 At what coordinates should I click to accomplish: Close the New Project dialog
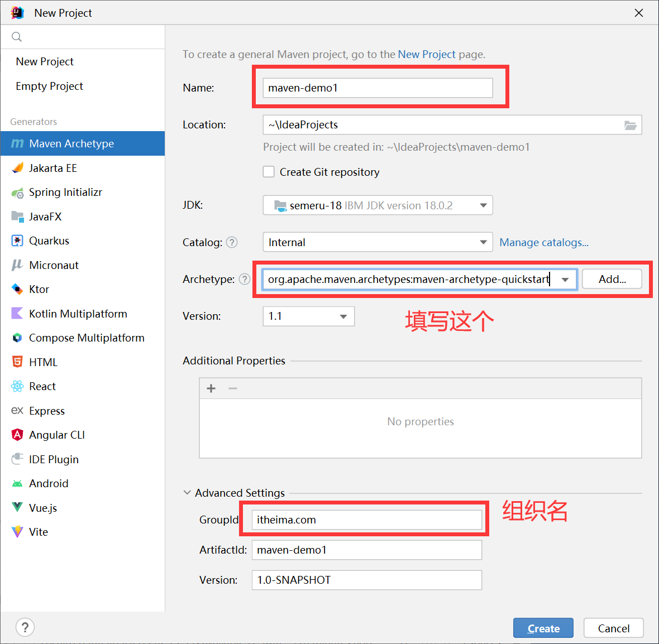tap(639, 13)
